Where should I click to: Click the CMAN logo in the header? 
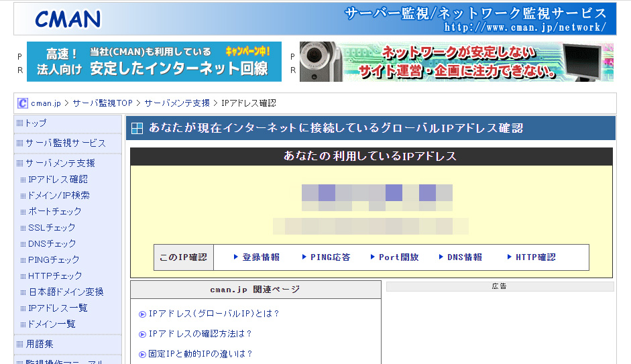(68, 19)
